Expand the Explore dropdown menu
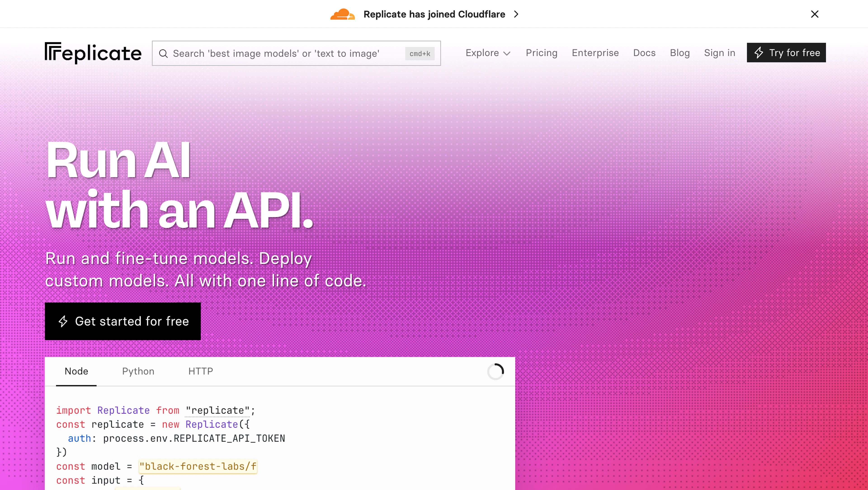 (x=488, y=53)
